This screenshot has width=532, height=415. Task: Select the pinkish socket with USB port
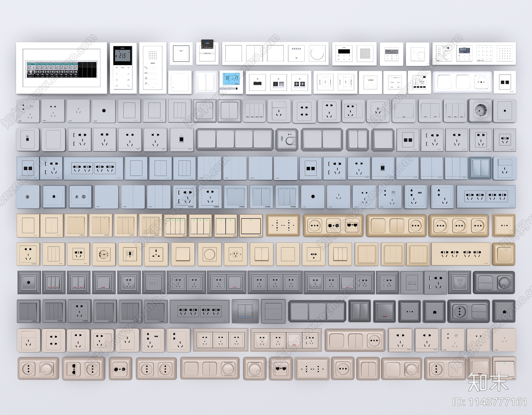[153, 340]
